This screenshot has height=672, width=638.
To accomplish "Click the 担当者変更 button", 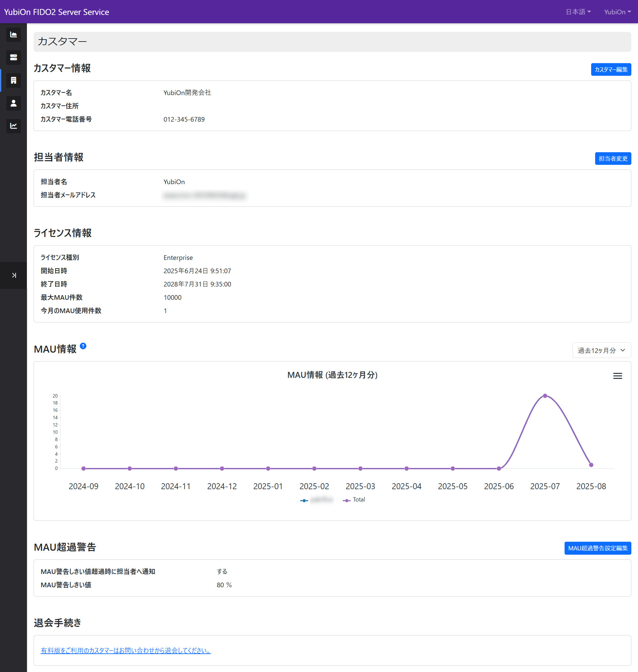I will tap(613, 159).
